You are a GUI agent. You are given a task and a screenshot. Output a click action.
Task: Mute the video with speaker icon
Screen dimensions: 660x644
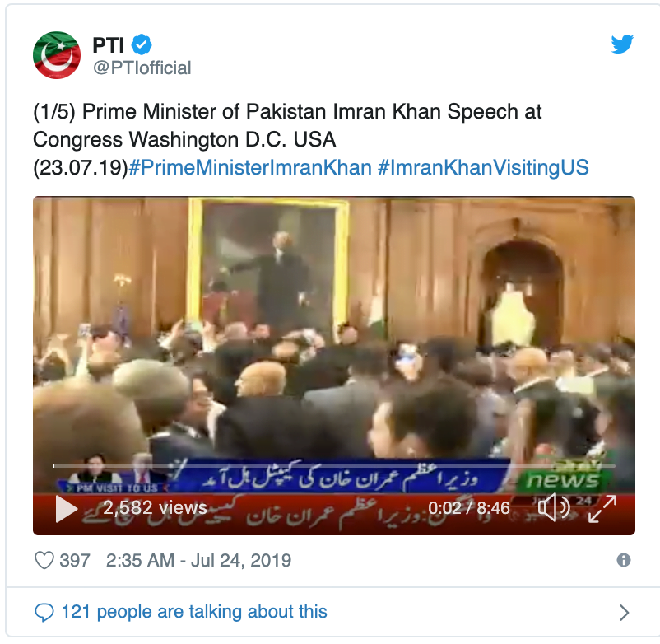point(554,507)
